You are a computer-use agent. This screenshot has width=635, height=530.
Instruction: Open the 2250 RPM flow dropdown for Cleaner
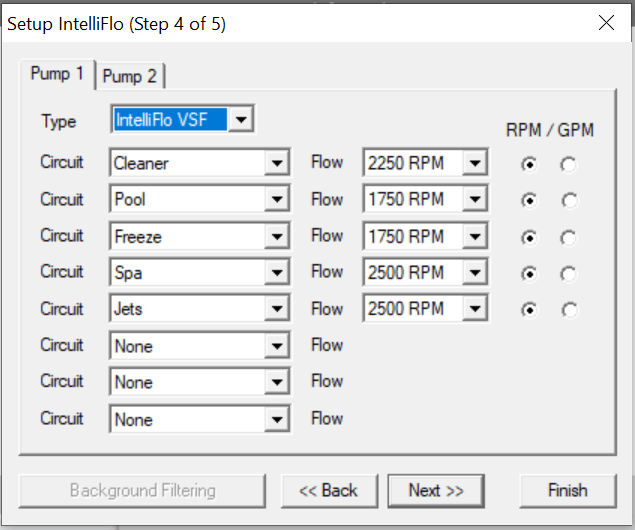pyautogui.click(x=425, y=163)
